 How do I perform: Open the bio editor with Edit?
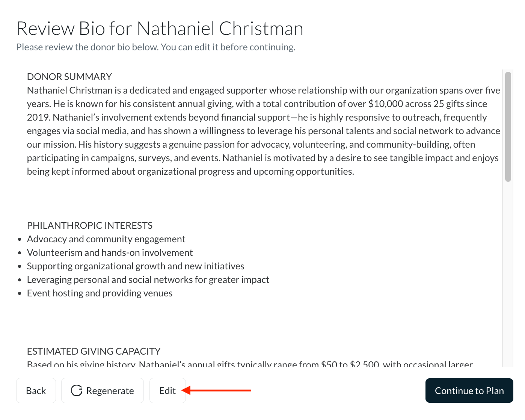pos(167,391)
